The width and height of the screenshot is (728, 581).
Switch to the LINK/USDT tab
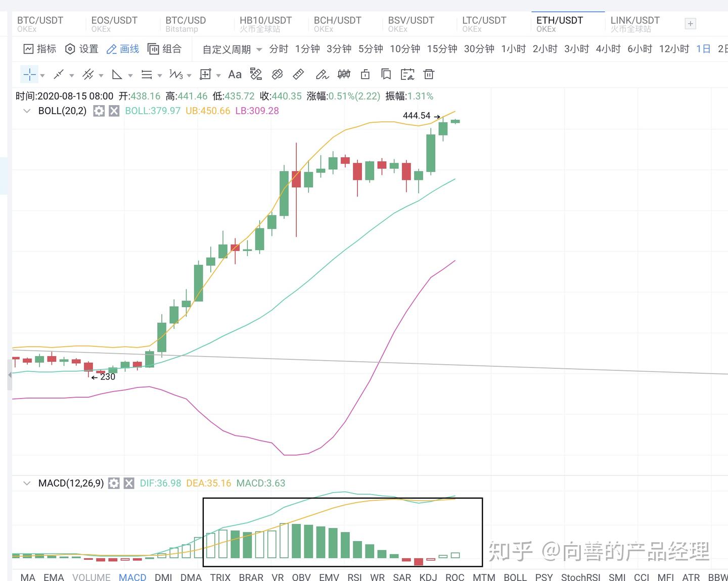pyautogui.click(x=635, y=20)
